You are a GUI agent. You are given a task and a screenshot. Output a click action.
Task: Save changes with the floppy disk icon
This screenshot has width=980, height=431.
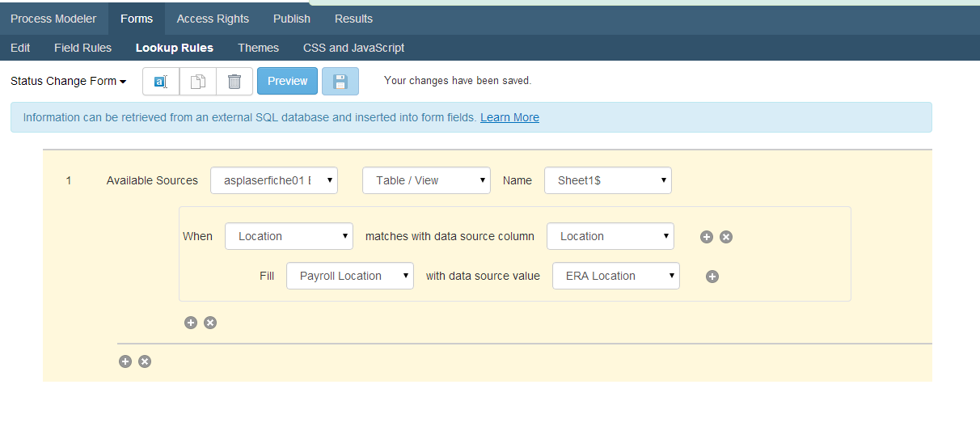pos(340,81)
